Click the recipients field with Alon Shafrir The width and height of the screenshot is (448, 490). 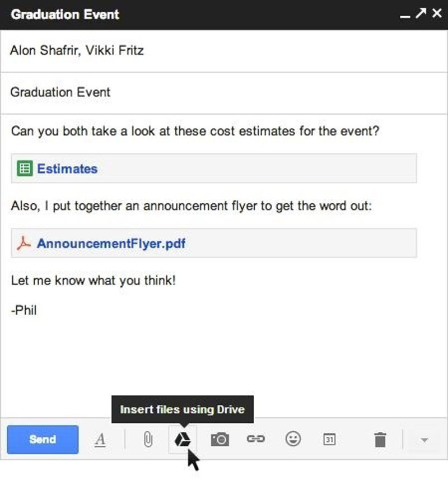tap(224, 51)
